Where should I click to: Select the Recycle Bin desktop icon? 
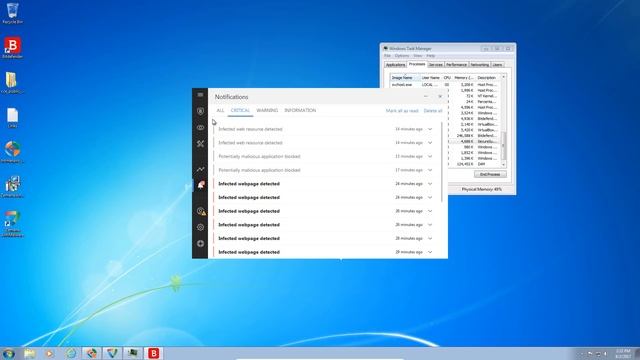(x=12, y=11)
